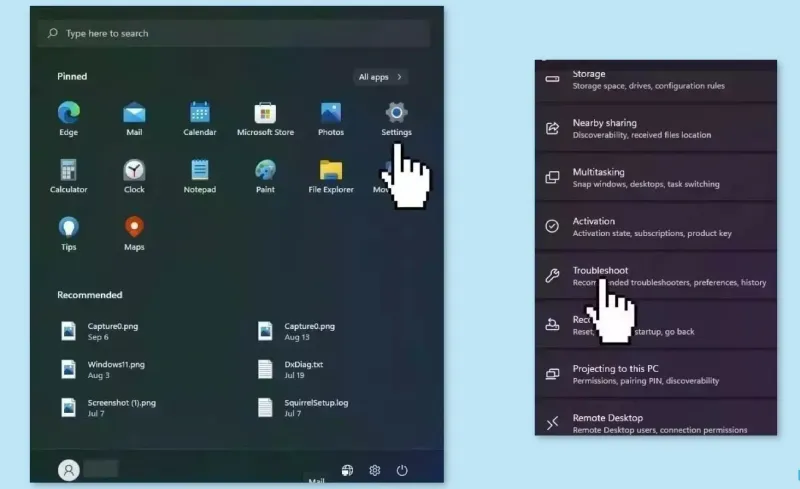This screenshot has width=800, height=489.
Task: Click the search magnifier icon
Action: tap(52, 33)
